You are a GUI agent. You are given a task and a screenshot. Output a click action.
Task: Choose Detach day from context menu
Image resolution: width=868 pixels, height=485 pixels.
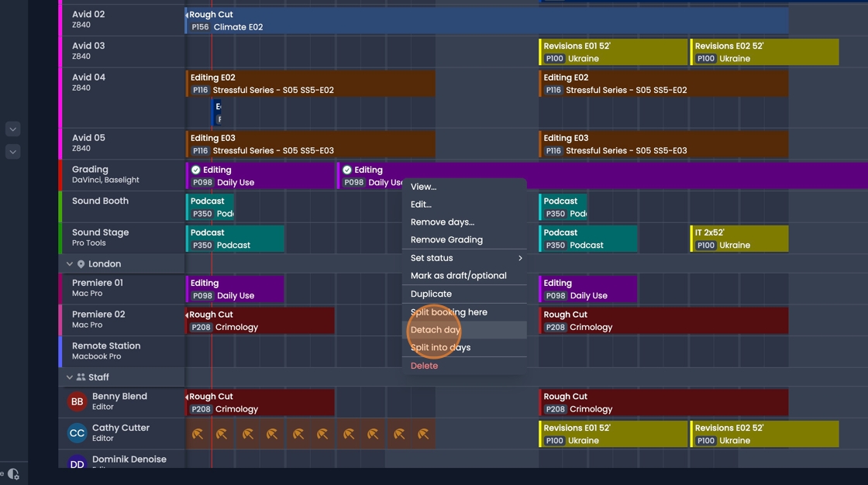(x=436, y=330)
